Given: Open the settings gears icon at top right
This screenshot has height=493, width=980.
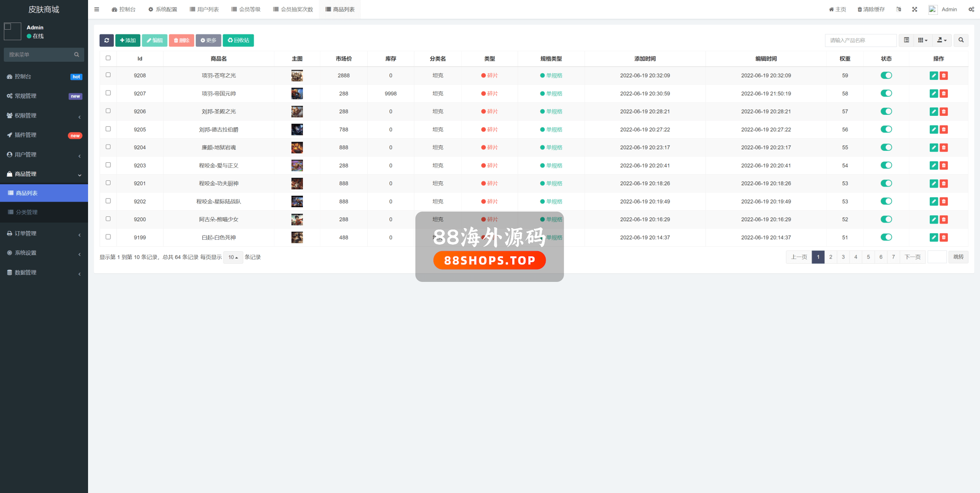Looking at the screenshot, I should coord(971,10).
